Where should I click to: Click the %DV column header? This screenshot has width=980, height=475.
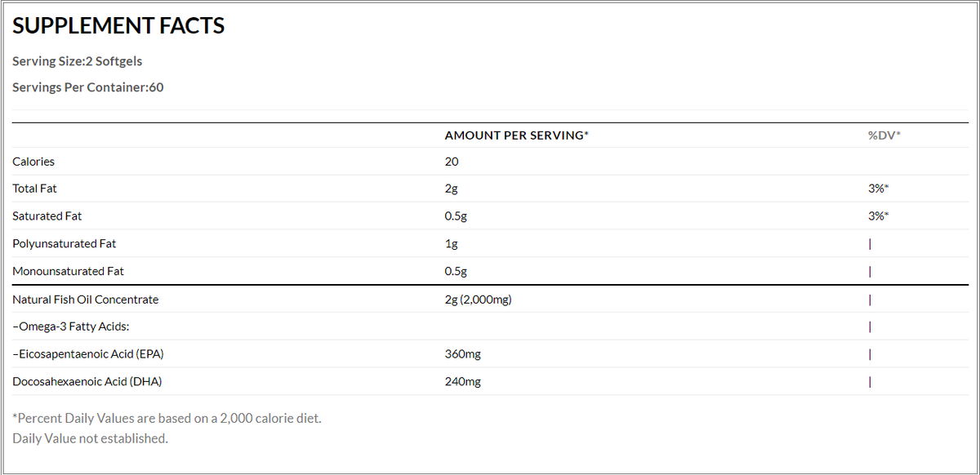(884, 135)
